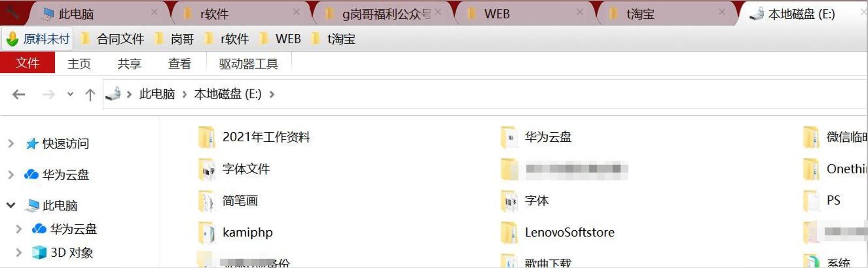Select the LenovoSoftstore folder icon
The image size is (868, 268).
click(x=509, y=233)
